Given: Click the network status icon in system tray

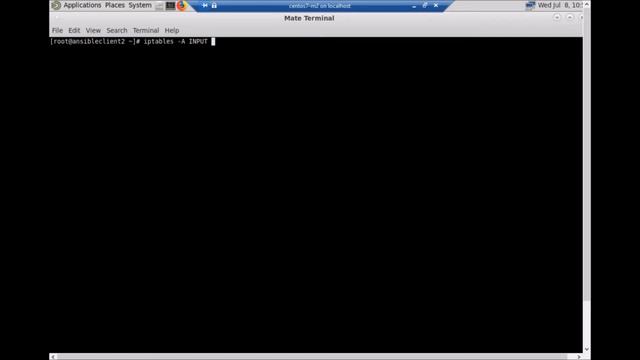Looking at the screenshot, I should 530,5.
